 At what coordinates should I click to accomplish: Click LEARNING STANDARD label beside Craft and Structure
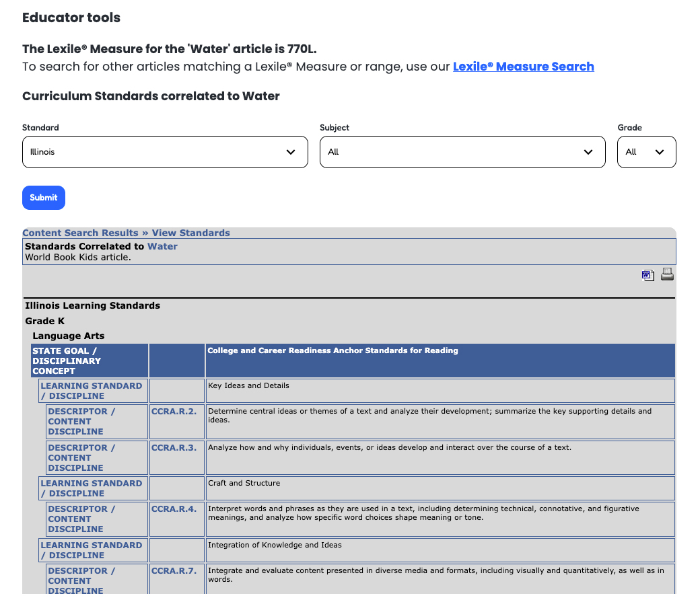point(94,488)
